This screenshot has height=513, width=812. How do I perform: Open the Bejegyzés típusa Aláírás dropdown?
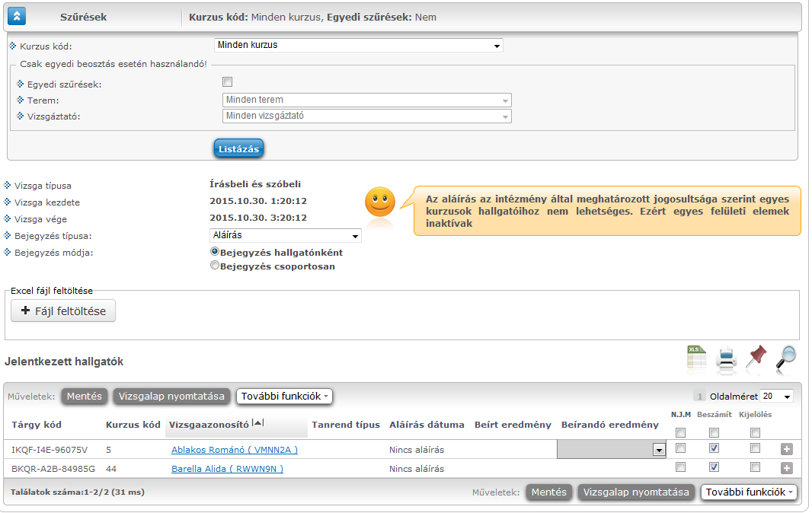[x=286, y=235]
